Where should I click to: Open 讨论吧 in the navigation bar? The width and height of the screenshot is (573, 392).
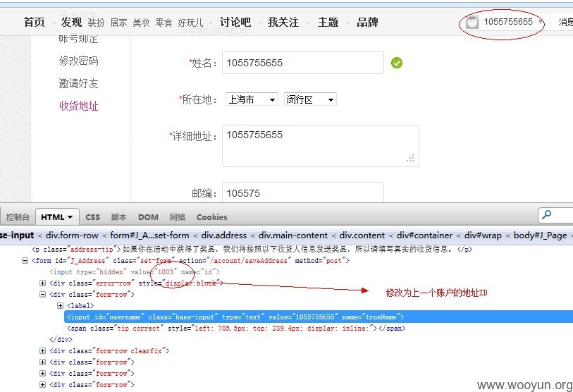(x=235, y=23)
